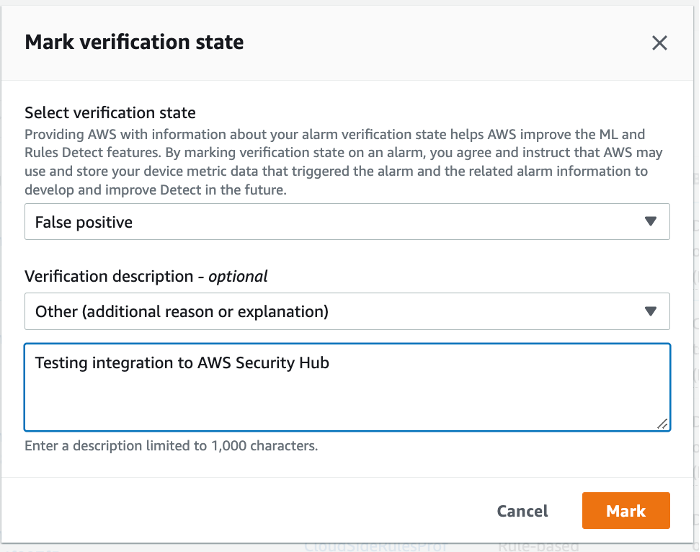Click the 1,000 characters limit hint text
The height and width of the screenshot is (552, 700).
[171, 446]
